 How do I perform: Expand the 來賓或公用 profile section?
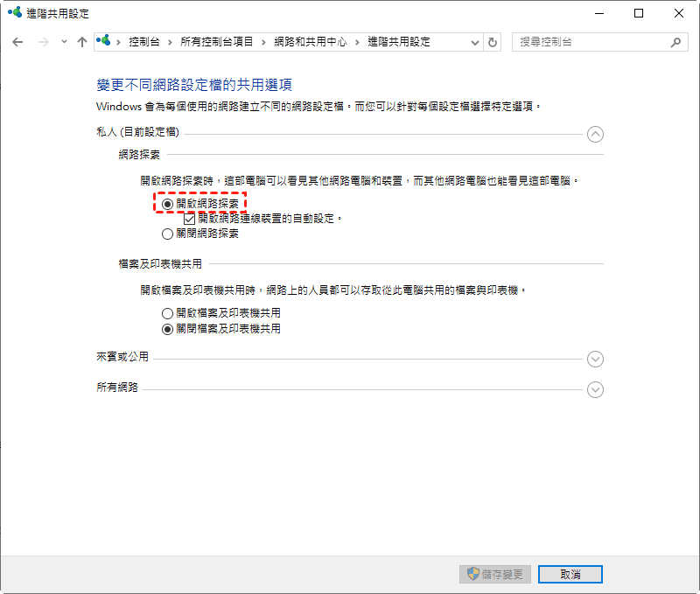(x=596, y=359)
